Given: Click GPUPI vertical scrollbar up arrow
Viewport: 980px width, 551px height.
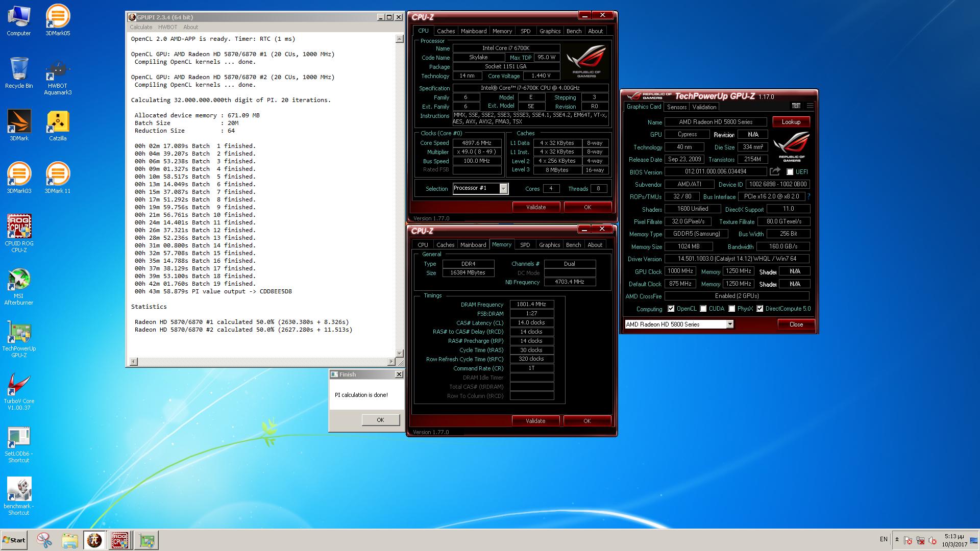Looking at the screenshot, I should coord(399,39).
